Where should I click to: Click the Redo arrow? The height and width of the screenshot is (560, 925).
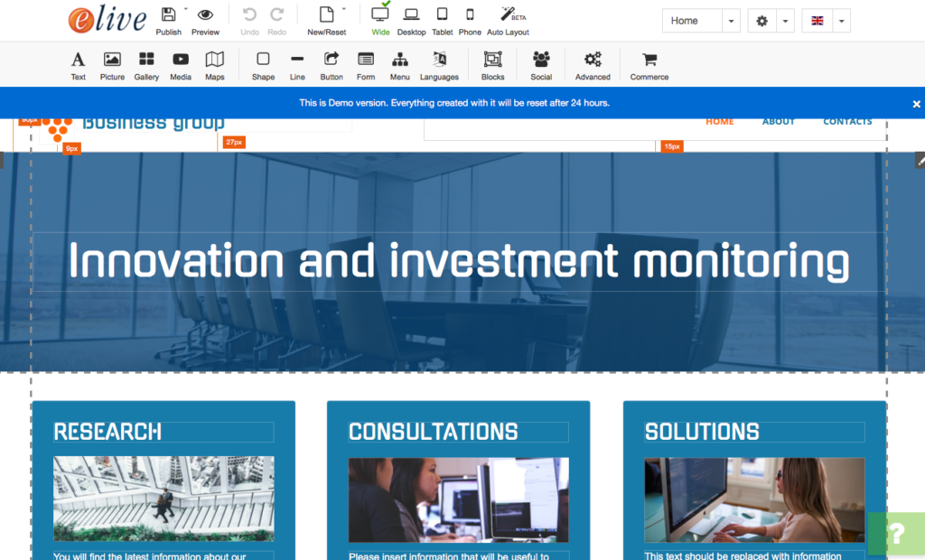click(x=276, y=14)
